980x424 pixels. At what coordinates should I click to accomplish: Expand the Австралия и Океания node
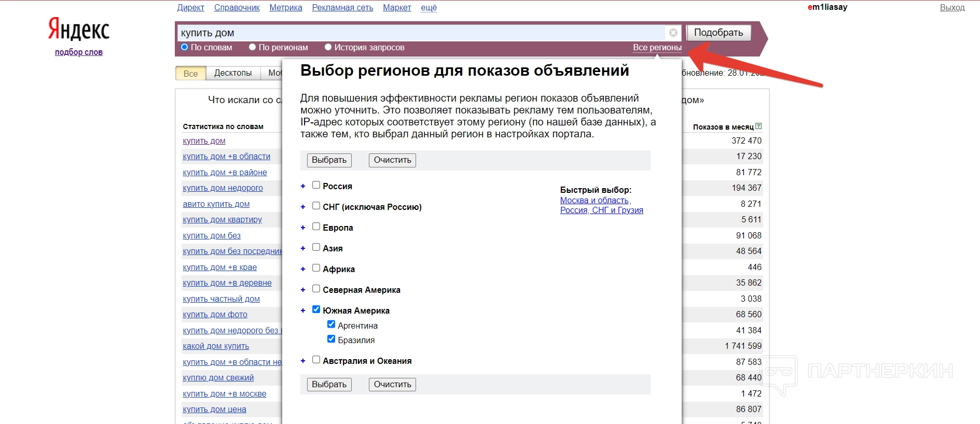click(303, 361)
